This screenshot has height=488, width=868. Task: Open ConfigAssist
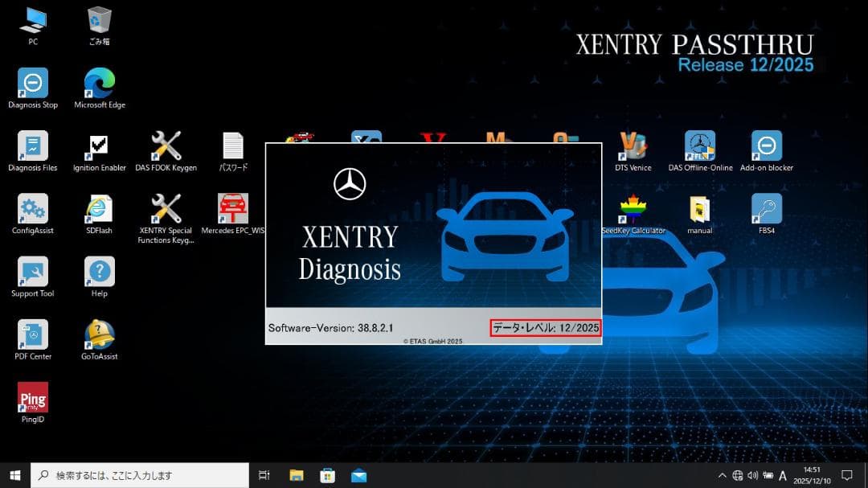click(x=32, y=209)
